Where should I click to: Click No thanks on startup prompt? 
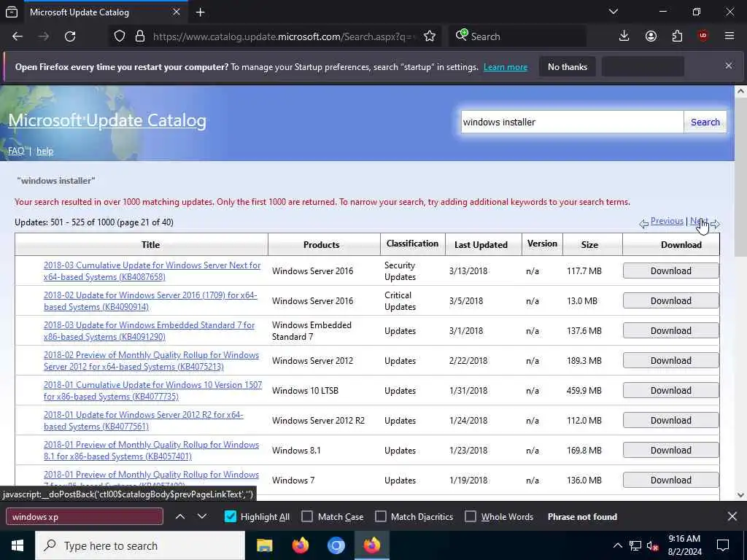click(x=568, y=66)
